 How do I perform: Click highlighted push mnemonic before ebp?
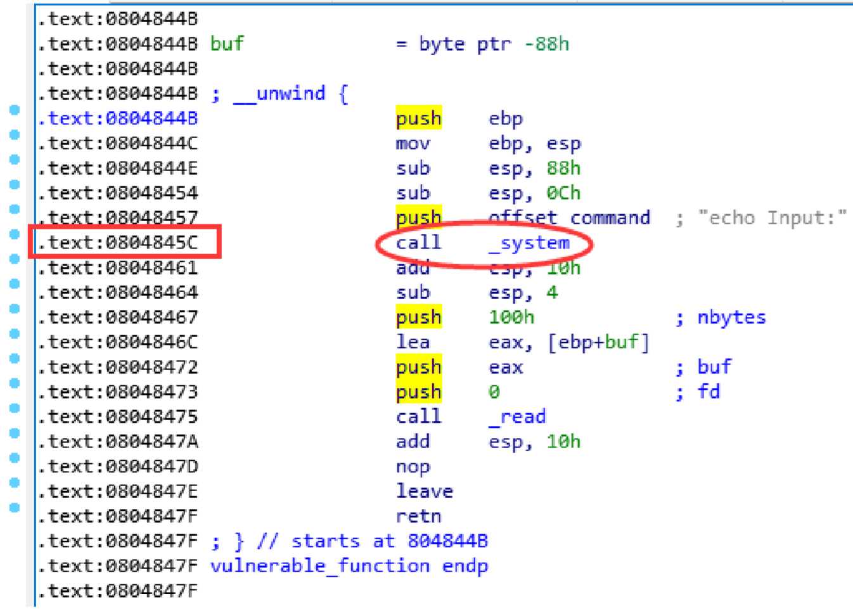point(418,119)
